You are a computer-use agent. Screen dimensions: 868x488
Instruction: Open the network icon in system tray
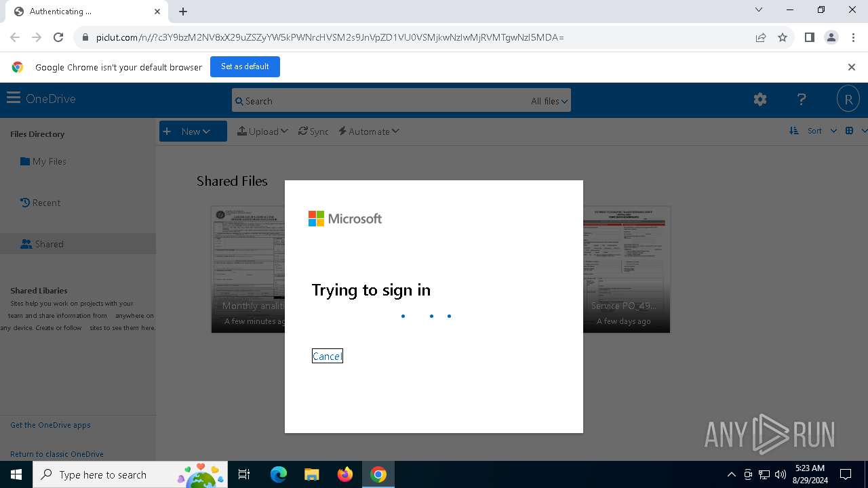click(x=764, y=474)
